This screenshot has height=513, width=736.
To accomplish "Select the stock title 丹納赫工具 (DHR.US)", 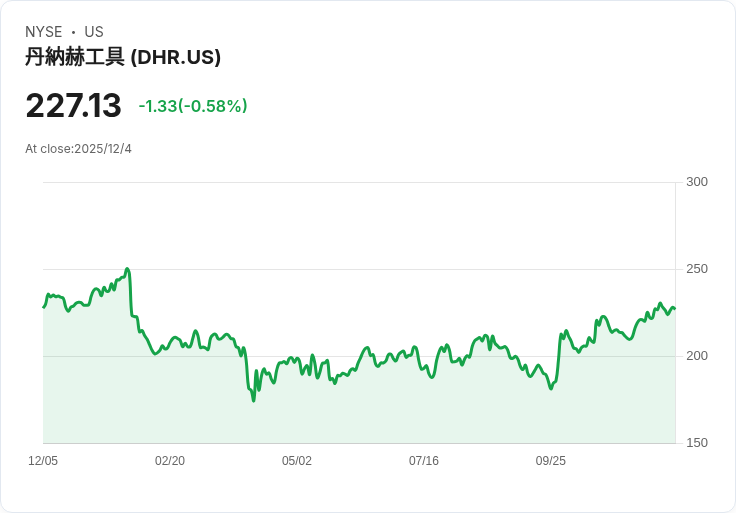I will 123,57.
